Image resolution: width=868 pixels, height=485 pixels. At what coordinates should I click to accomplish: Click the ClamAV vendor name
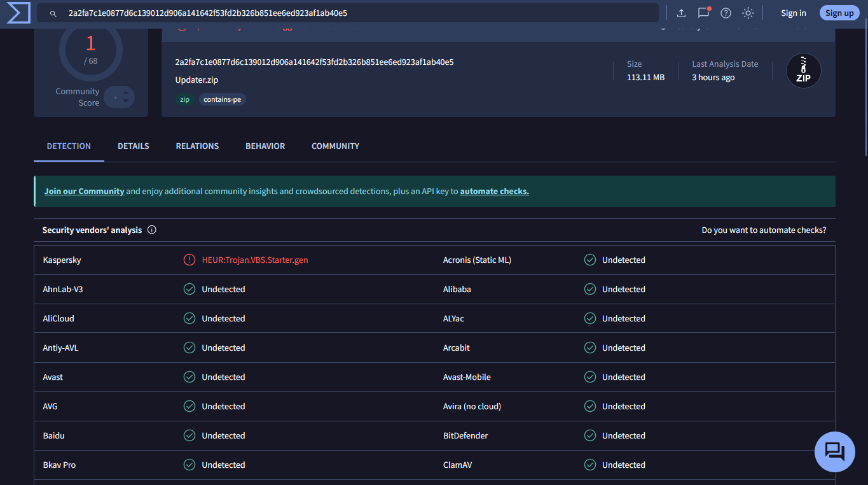(x=458, y=465)
